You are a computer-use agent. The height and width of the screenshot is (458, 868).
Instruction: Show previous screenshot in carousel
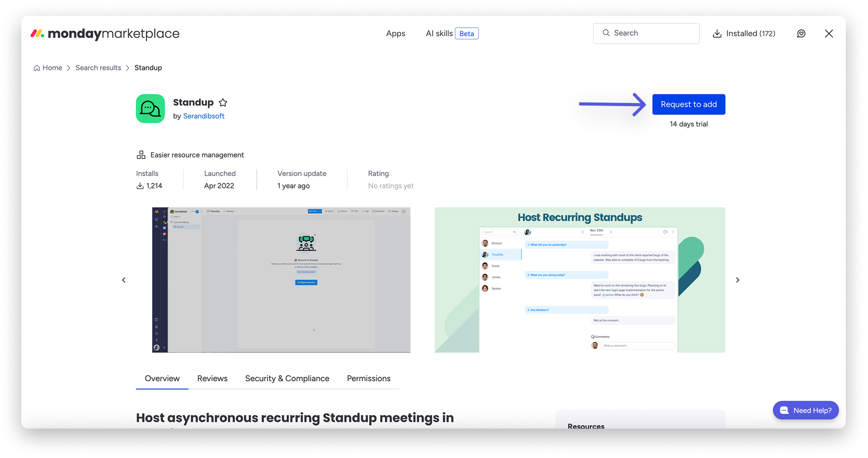[x=124, y=280]
